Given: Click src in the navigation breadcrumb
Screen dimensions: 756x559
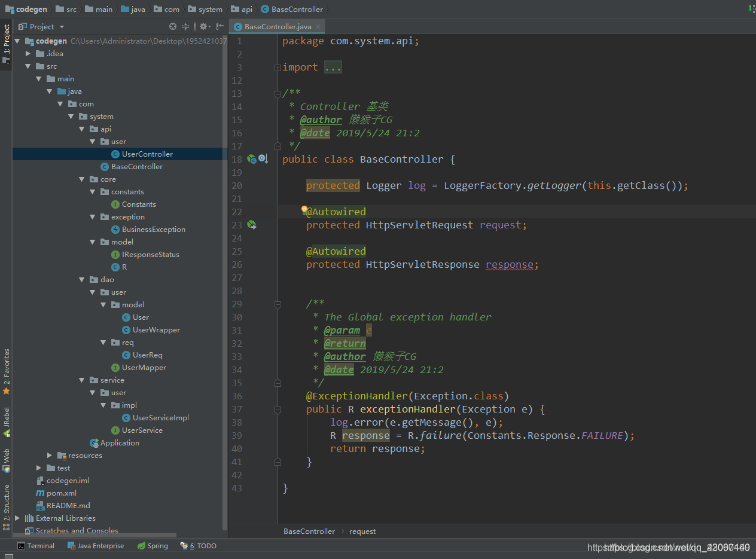Looking at the screenshot, I should click(67, 10).
